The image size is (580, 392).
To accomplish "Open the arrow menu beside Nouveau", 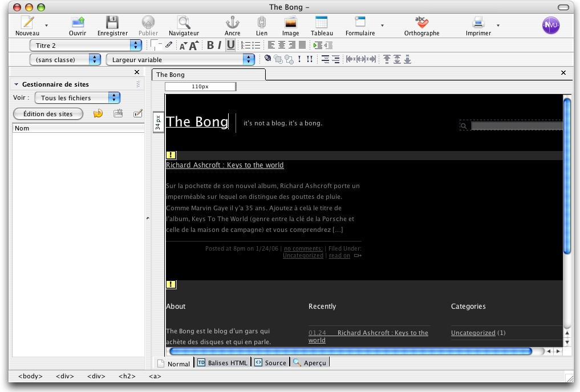I will click(46, 26).
